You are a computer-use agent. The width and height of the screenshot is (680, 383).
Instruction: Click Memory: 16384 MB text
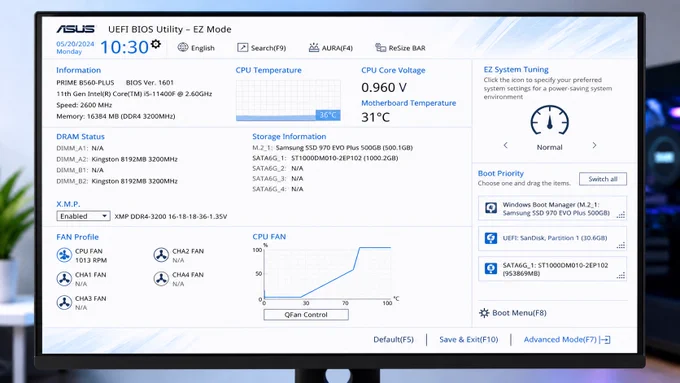(115, 116)
